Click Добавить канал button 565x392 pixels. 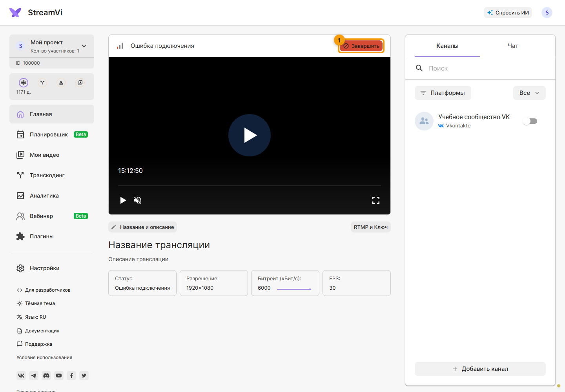pyautogui.click(x=480, y=369)
